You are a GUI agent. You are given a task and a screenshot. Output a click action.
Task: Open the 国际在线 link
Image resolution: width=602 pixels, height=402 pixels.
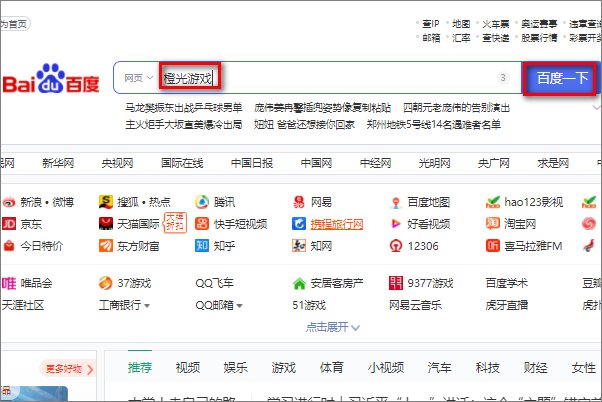click(182, 163)
